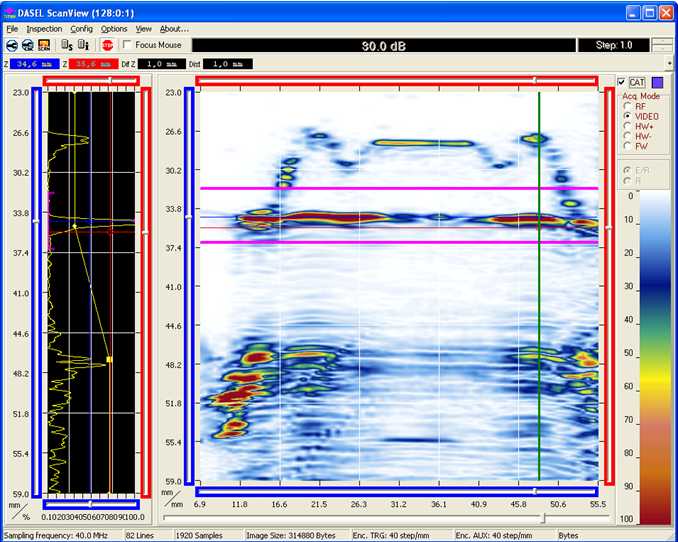
Task: Open the Options menu
Action: coord(114,29)
